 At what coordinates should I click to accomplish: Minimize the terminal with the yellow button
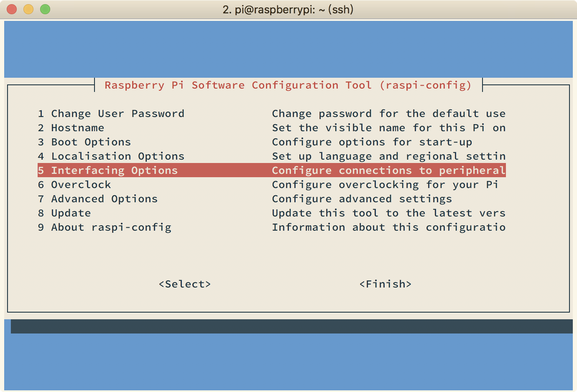(28, 9)
